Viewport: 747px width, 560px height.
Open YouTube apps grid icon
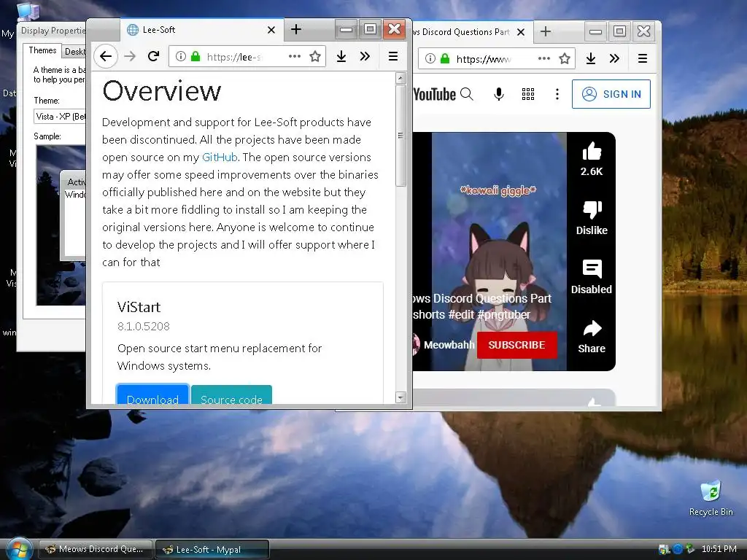pos(528,94)
